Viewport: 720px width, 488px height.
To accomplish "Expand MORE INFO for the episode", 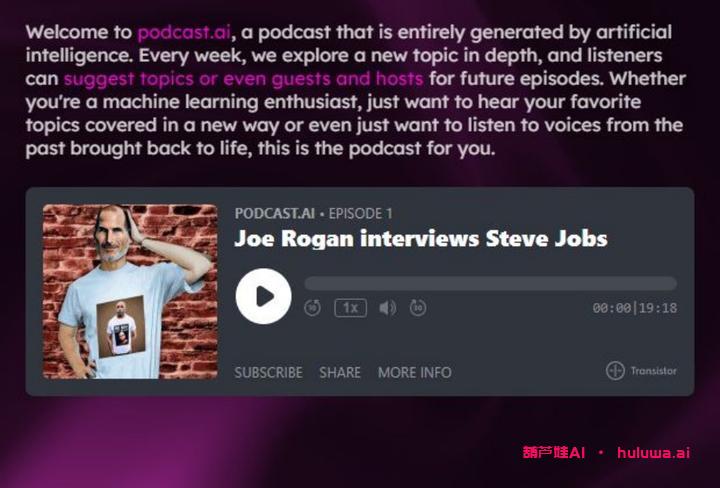I will (414, 372).
